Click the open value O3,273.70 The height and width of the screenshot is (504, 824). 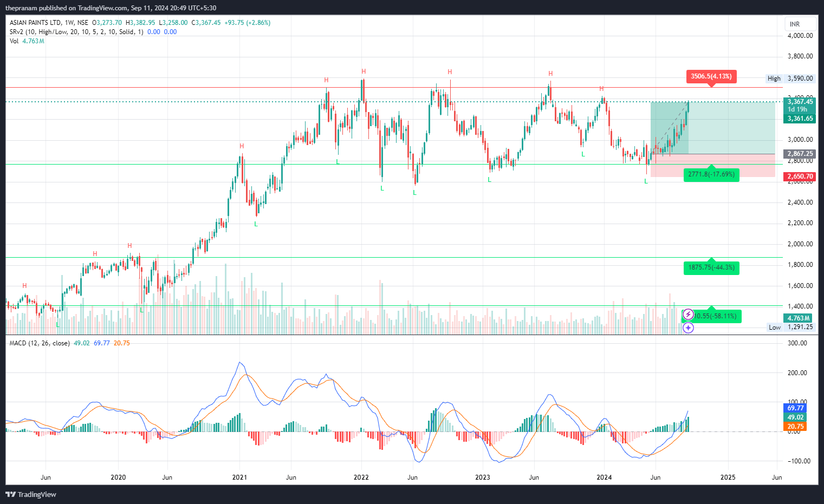pos(107,23)
